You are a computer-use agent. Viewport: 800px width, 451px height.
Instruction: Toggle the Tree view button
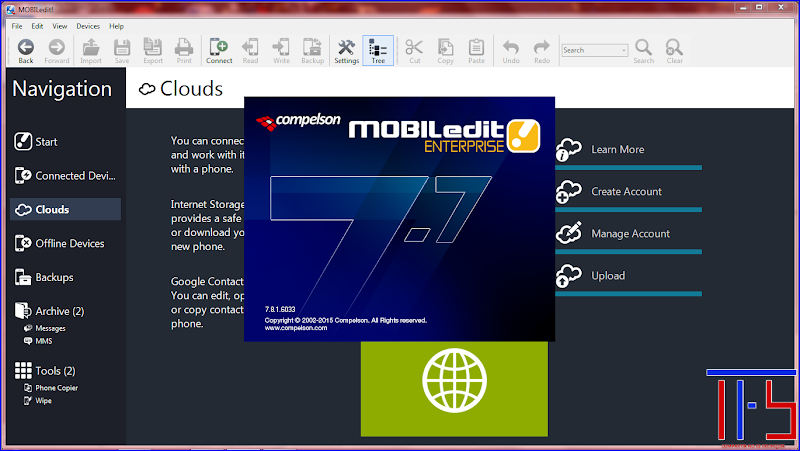tap(378, 51)
